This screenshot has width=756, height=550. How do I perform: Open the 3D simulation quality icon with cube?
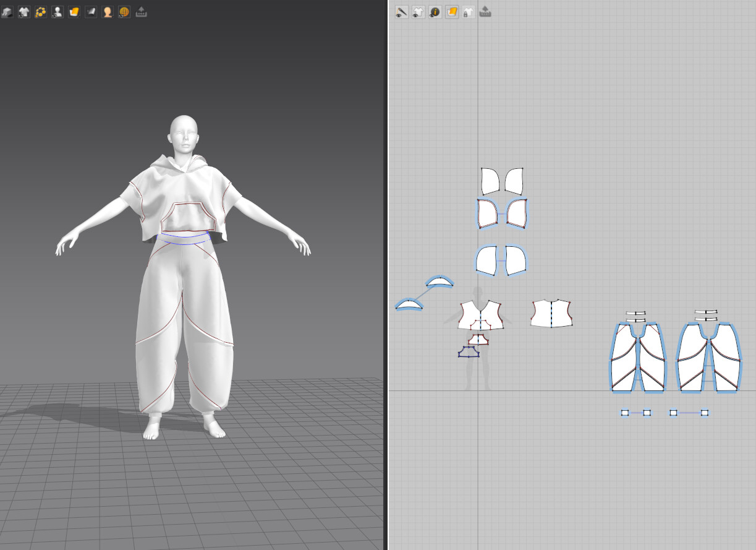[x=7, y=12]
